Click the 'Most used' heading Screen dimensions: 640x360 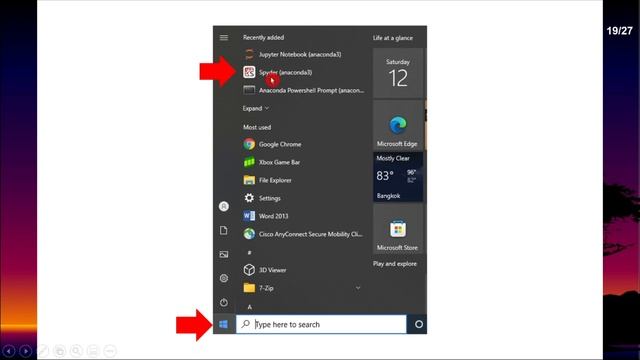tap(257, 127)
